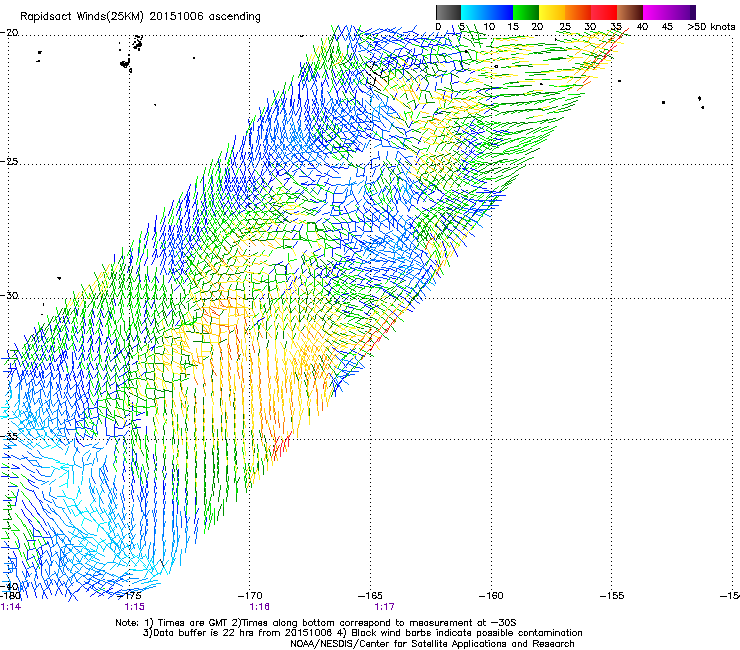The height and width of the screenshot is (650, 740).
Task: Click the "0" label under the color bar
Action: point(438,27)
